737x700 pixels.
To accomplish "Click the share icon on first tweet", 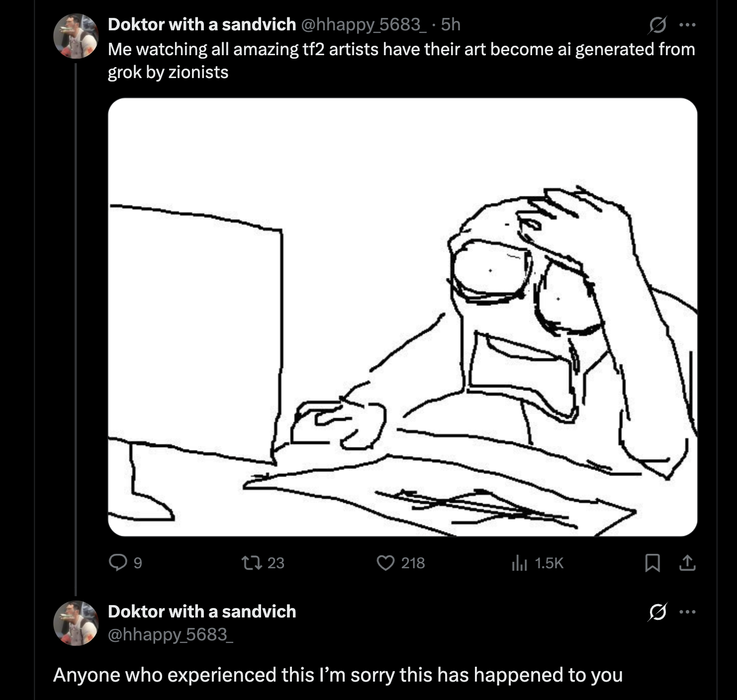I will click(687, 563).
